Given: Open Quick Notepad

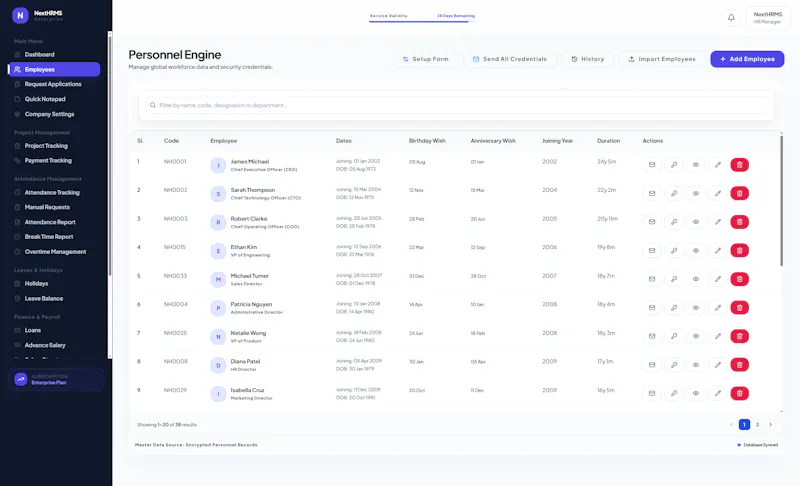Looking at the screenshot, I should tap(54, 99).
